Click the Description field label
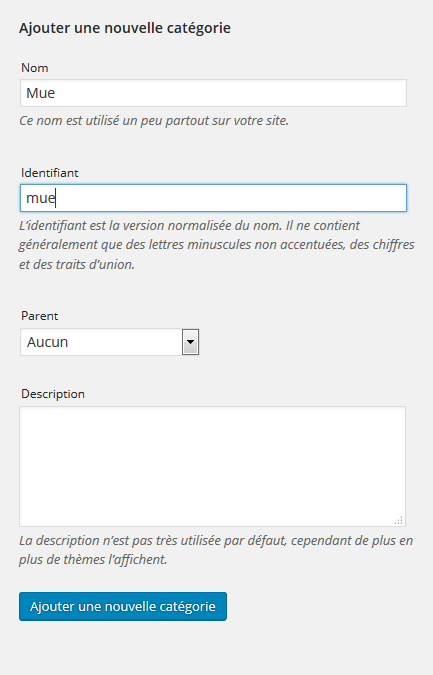This screenshot has width=433, height=675. pyautogui.click(x=53, y=394)
